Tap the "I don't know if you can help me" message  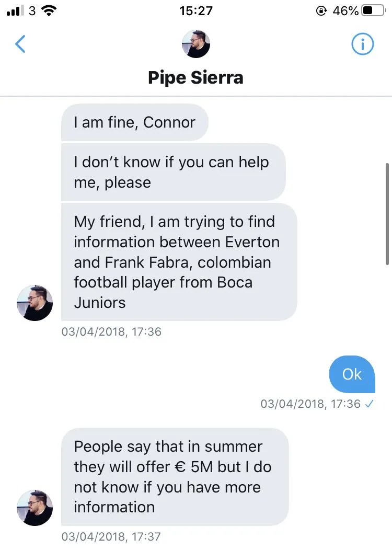point(172,172)
